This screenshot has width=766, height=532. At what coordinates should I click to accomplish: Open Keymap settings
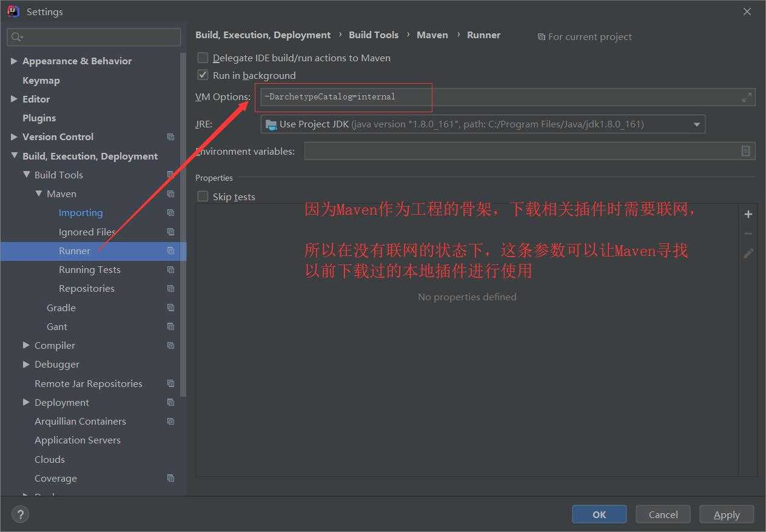41,80
